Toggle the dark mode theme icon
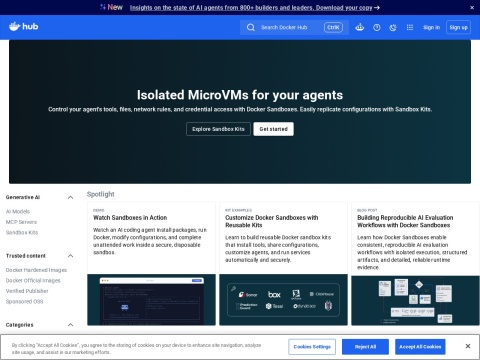Viewport: 480px width, 360px height. [393, 27]
